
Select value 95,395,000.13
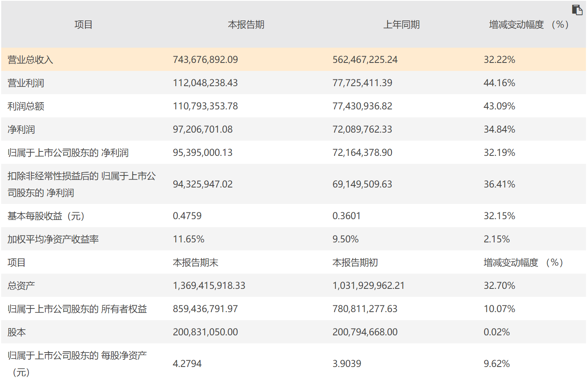[x=203, y=153]
